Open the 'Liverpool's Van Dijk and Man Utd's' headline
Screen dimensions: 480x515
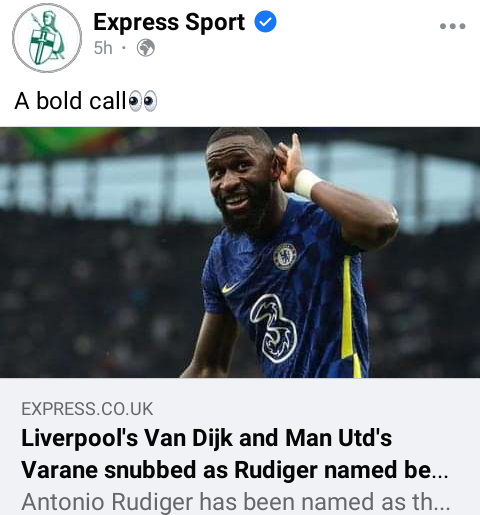pyautogui.click(x=207, y=438)
